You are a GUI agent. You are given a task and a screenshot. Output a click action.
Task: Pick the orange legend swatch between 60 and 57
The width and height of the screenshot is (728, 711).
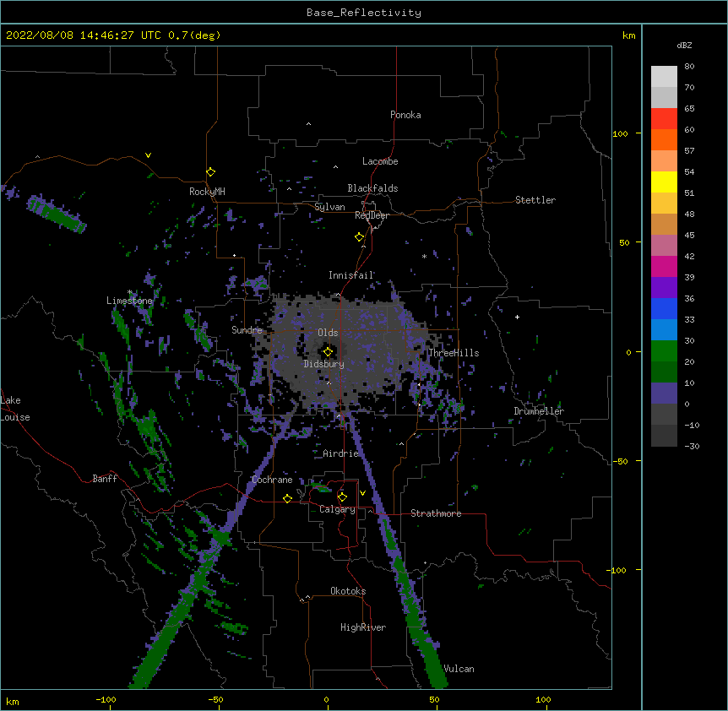(664, 139)
